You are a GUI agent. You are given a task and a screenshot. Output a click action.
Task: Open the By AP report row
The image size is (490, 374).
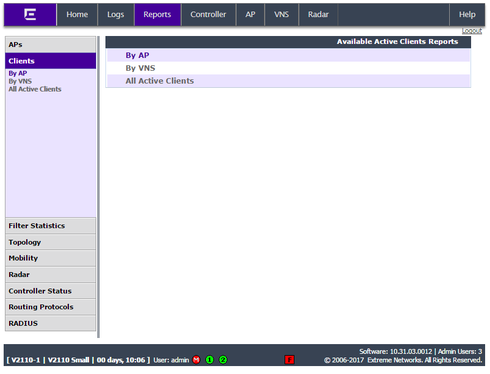point(288,55)
